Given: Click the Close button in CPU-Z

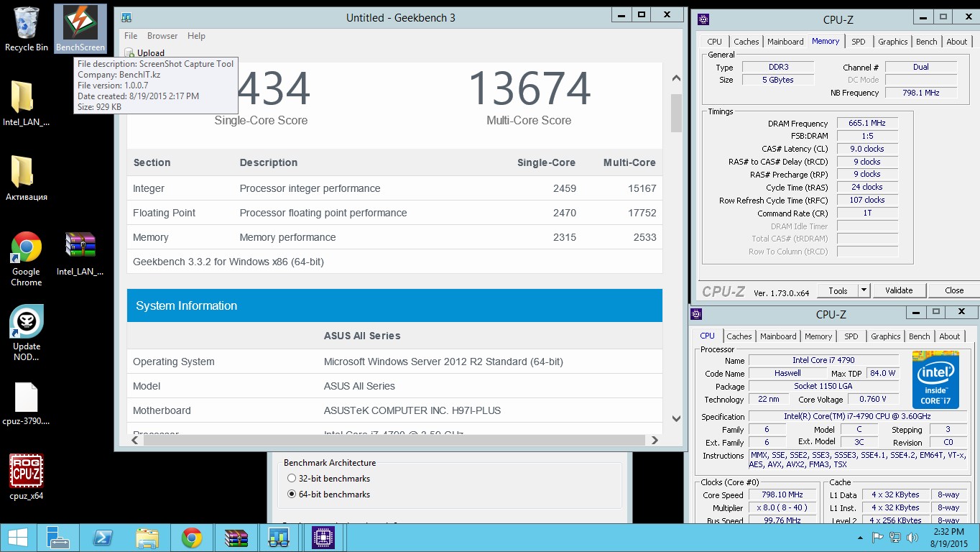Looking at the screenshot, I should pyautogui.click(x=954, y=290).
